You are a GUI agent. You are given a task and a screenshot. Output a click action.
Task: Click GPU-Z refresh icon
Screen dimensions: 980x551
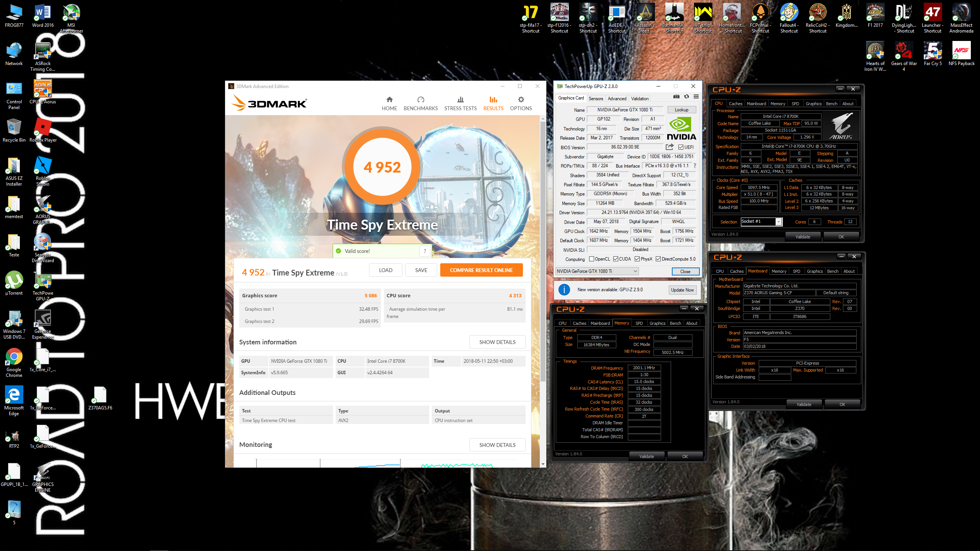tap(686, 97)
